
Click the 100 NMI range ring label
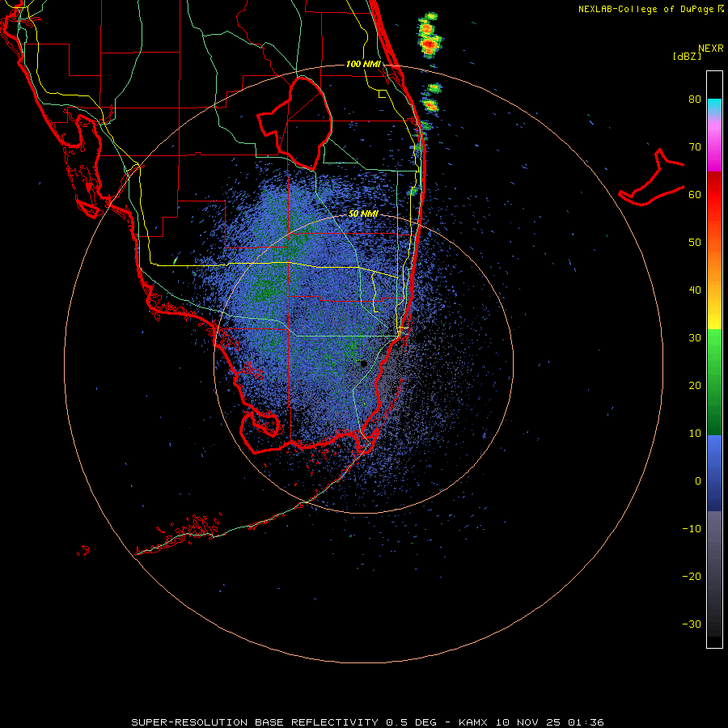[363, 64]
